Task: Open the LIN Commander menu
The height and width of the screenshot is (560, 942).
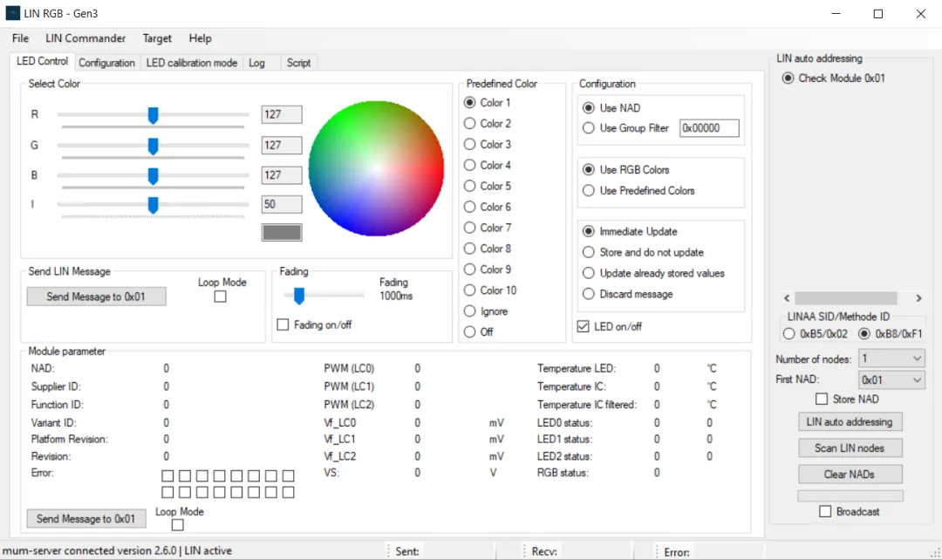Action: 85,38
